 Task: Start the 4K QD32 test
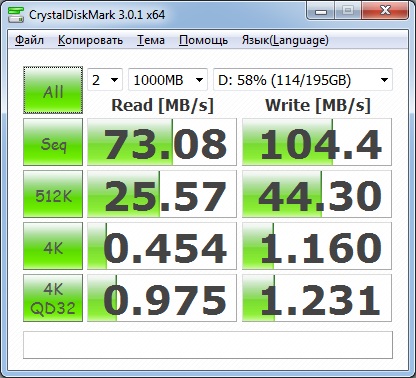pyautogui.click(x=53, y=298)
